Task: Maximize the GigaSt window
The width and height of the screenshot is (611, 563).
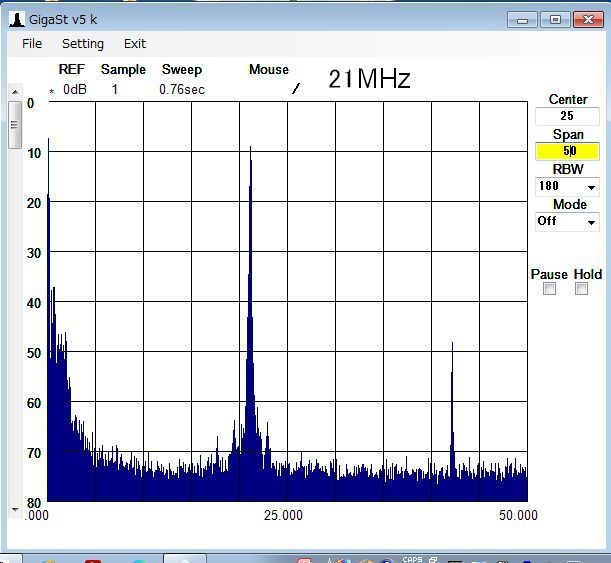Action: tap(555, 19)
